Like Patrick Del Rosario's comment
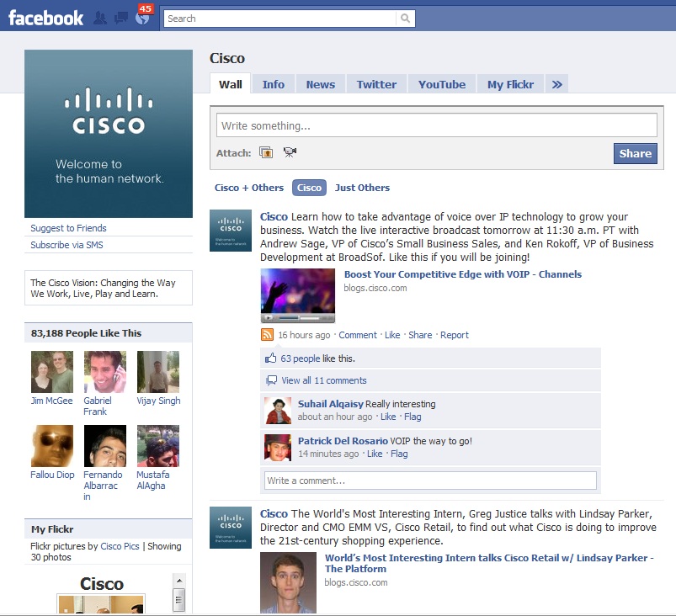 (375, 454)
